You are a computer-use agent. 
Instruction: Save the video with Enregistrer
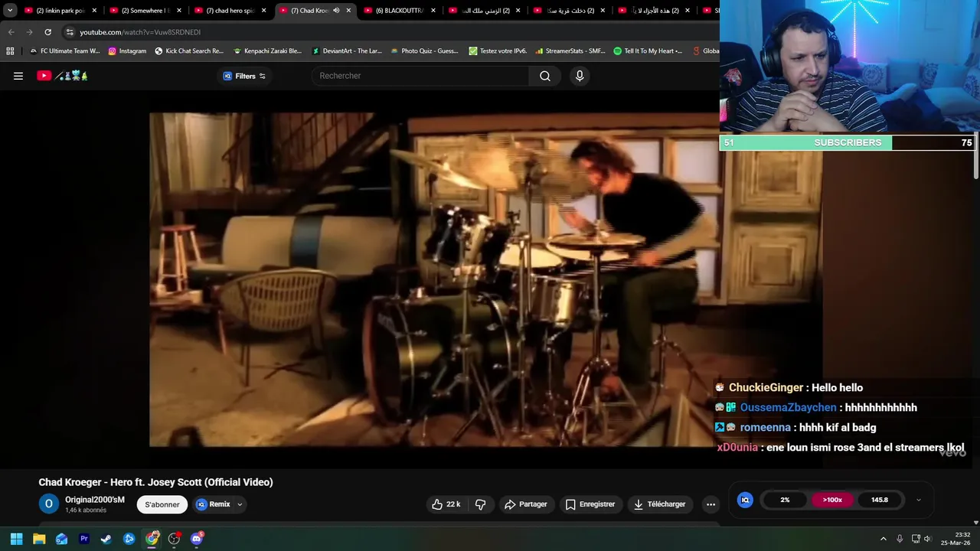coord(590,504)
